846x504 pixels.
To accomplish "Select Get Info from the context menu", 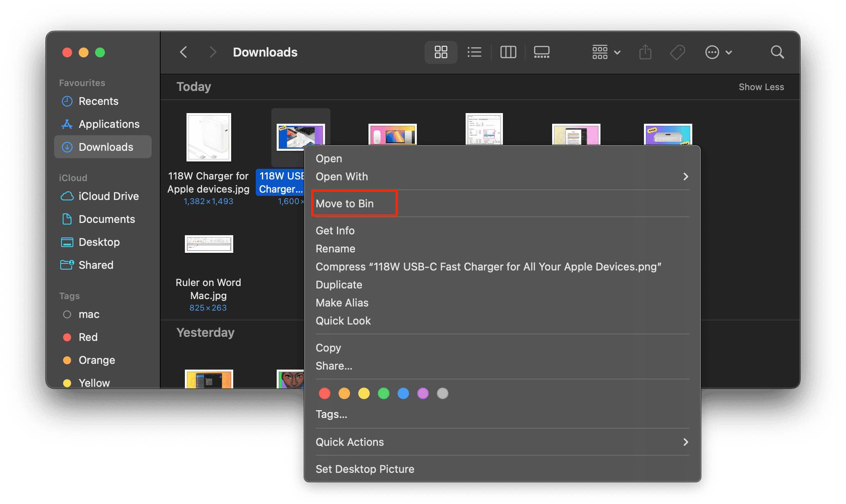I will pyautogui.click(x=335, y=231).
